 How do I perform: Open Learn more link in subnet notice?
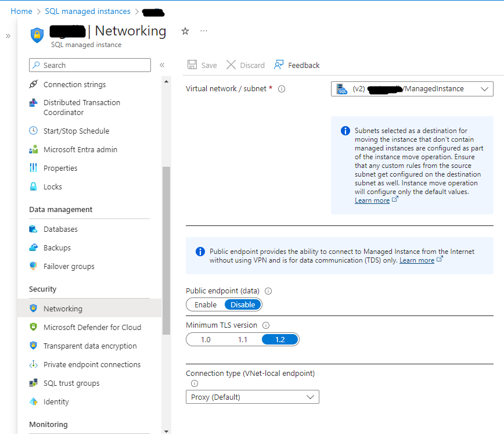click(x=372, y=200)
